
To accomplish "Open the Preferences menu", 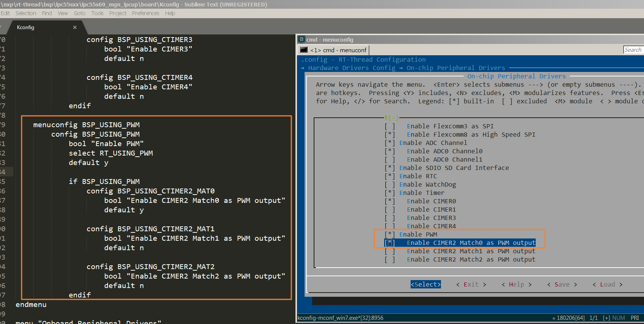I will 145,13.
